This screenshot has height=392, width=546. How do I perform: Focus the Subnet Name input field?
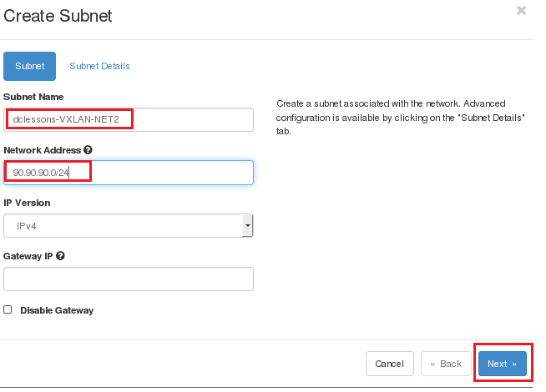click(128, 119)
